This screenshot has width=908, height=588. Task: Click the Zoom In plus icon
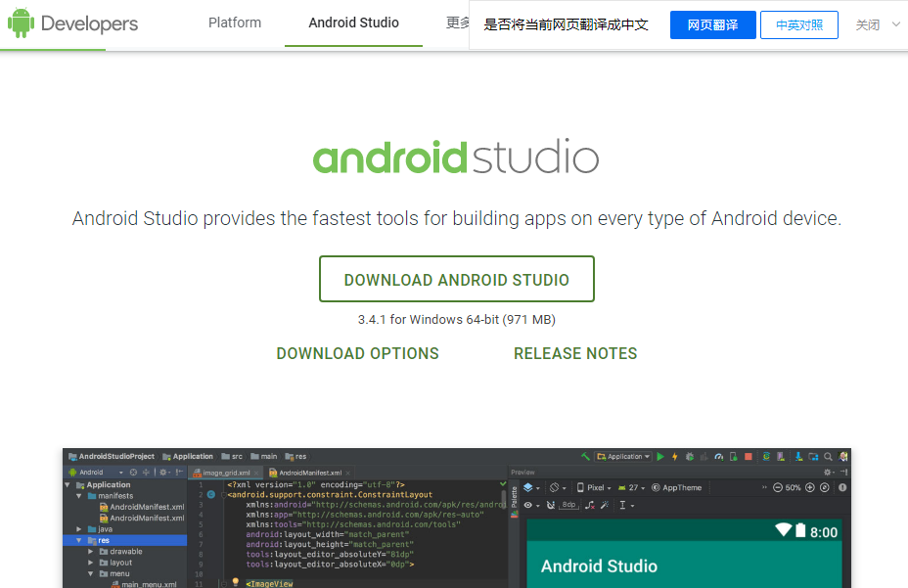(x=810, y=488)
